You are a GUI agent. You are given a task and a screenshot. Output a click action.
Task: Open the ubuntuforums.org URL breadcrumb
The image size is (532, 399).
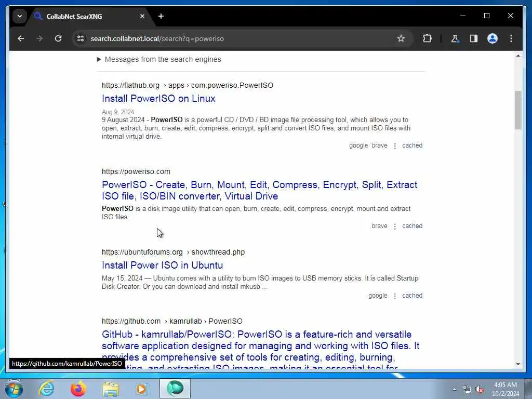click(173, 252)
